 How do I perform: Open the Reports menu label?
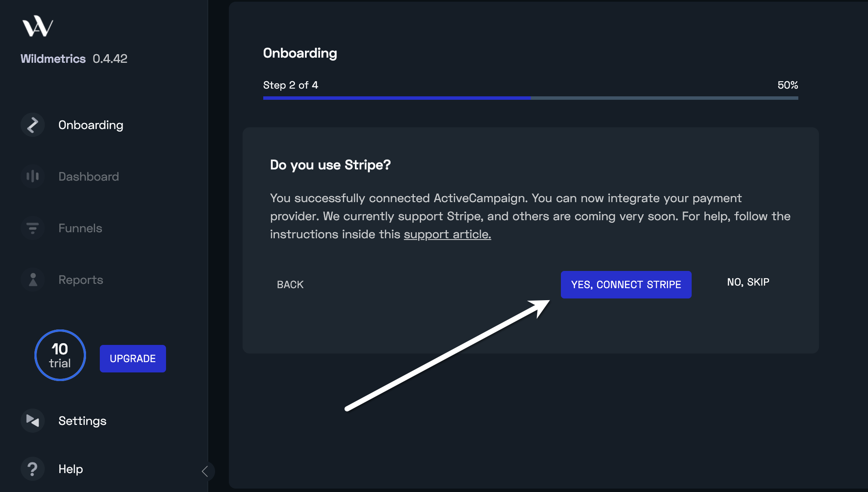click(x=81, y=280)
